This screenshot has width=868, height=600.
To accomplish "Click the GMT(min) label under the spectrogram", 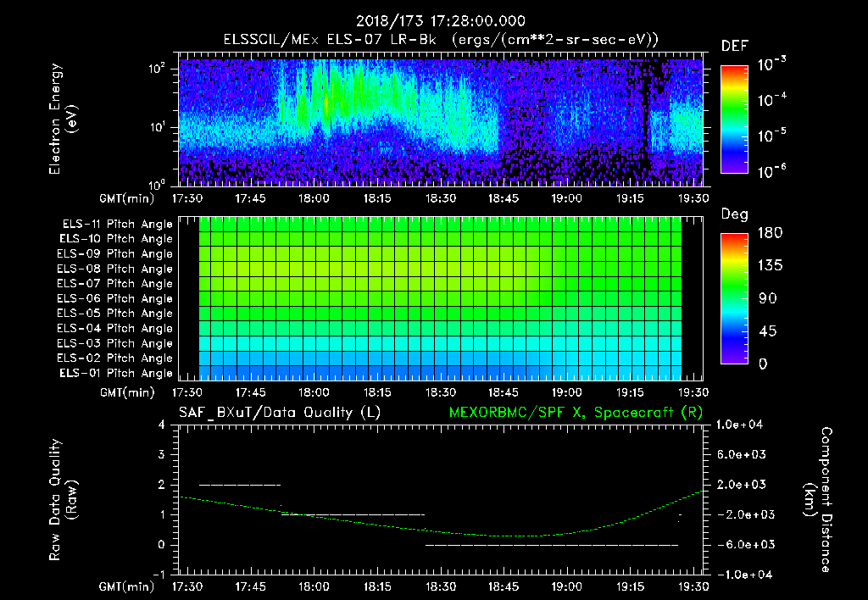I will pos(127,198).
